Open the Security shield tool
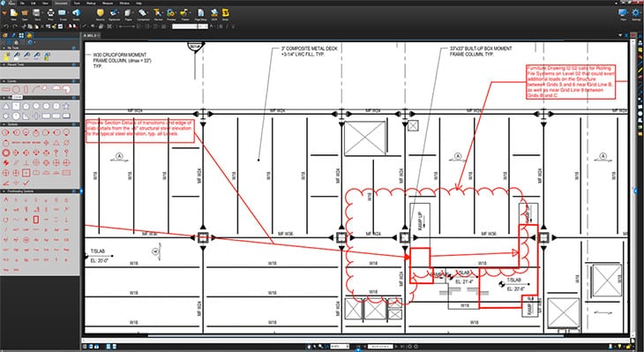 [101, 13]
